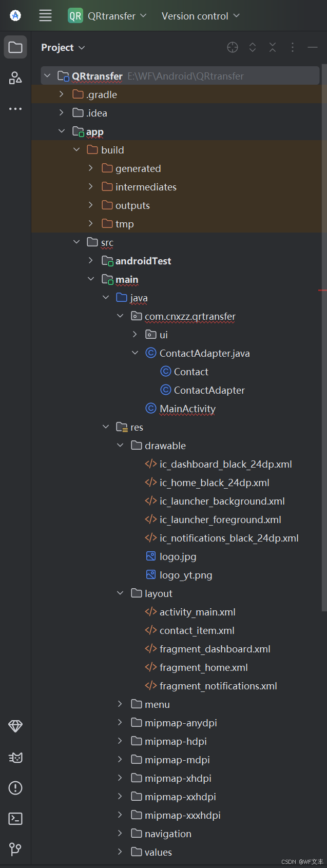The height and width of the screenshot is (868, 327).
Task: Click the Collapse All icon
Action: 273,48
